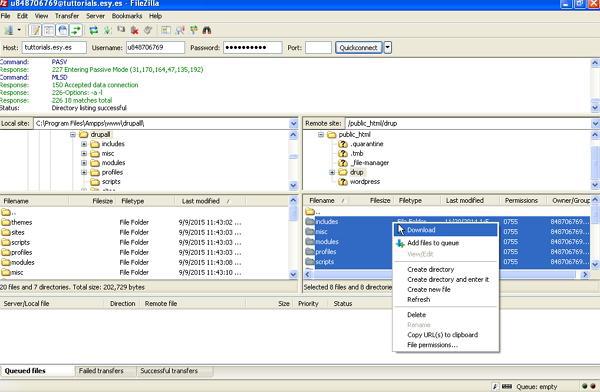Viewport: 600px width, 392px height.
Task: Choose Download from the context menu
Action: 446,230
